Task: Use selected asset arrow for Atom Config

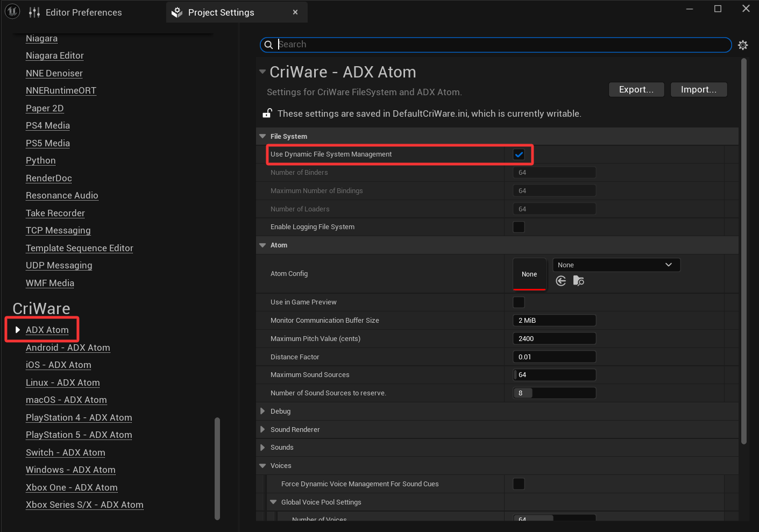Action: [x=561, y=281]
